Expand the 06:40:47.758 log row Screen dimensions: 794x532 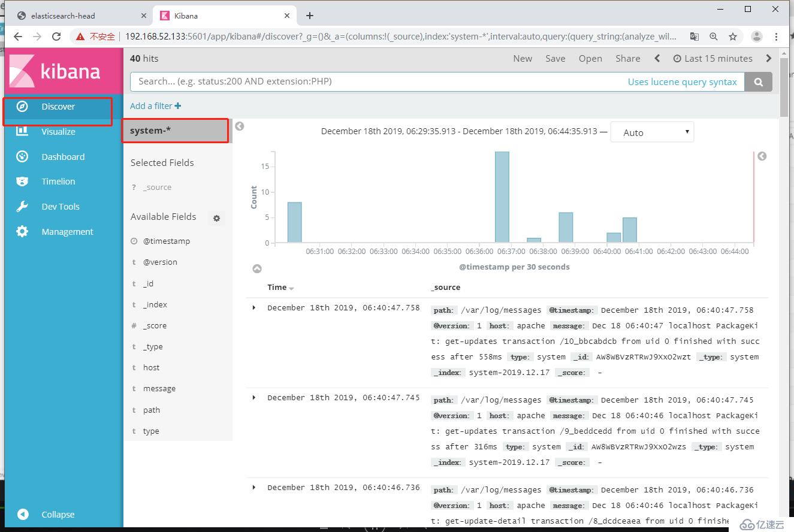[254, 308]
